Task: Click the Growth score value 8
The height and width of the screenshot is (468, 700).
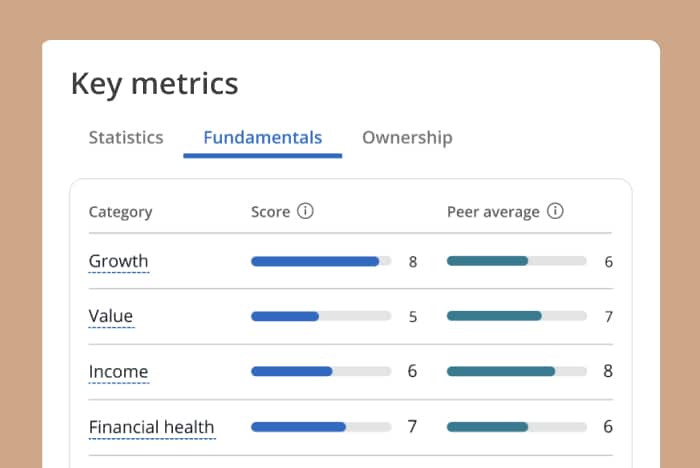Action: (x=412, y=263)
